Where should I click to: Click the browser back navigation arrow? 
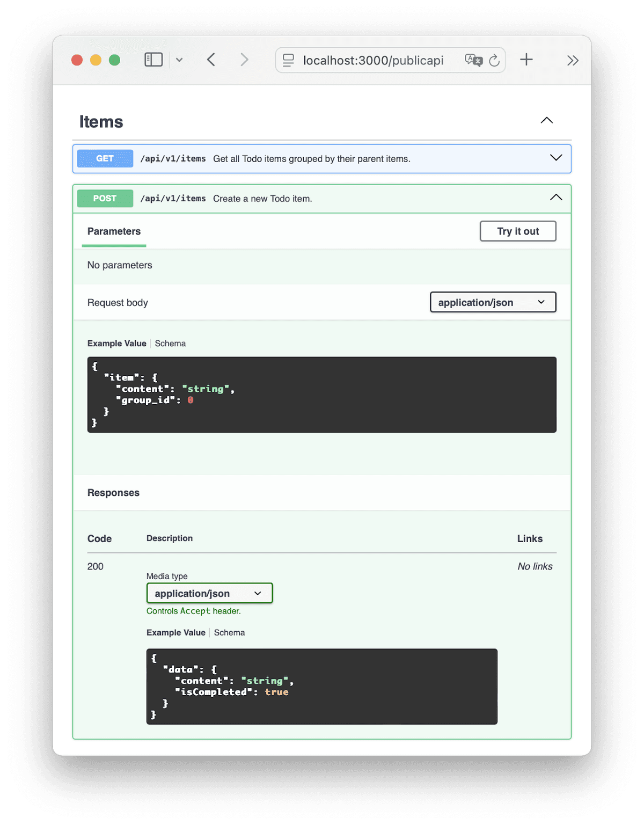tap(211, 60)
